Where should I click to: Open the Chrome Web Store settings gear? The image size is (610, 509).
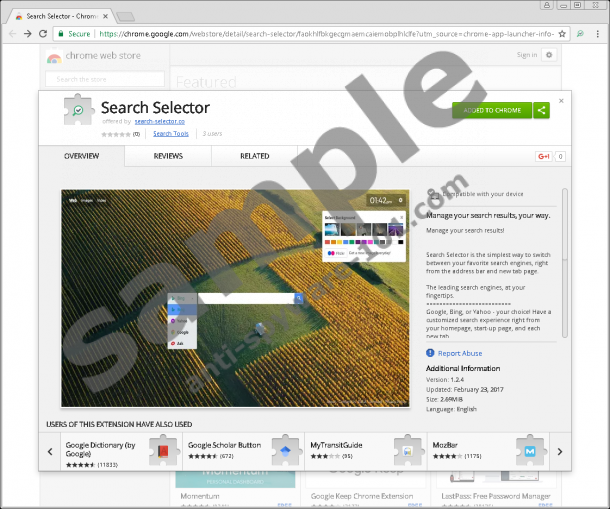(x=550, y=55)
